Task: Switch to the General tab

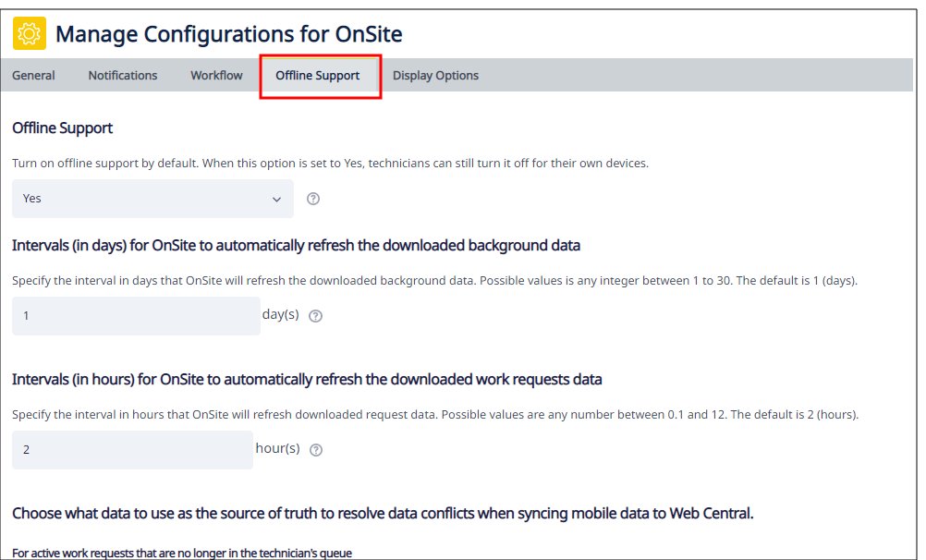Action: [x=33, y=76]
